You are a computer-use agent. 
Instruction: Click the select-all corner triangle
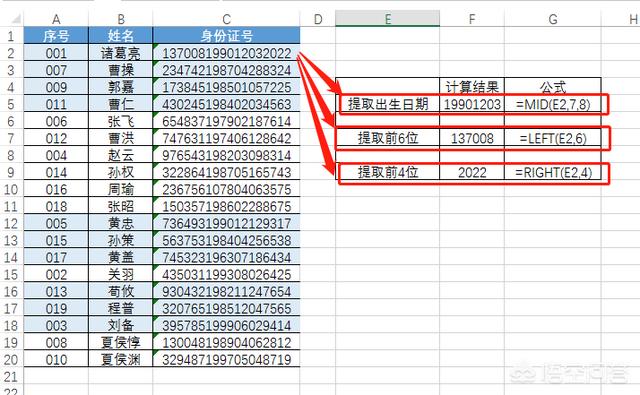tap(16, 19)
